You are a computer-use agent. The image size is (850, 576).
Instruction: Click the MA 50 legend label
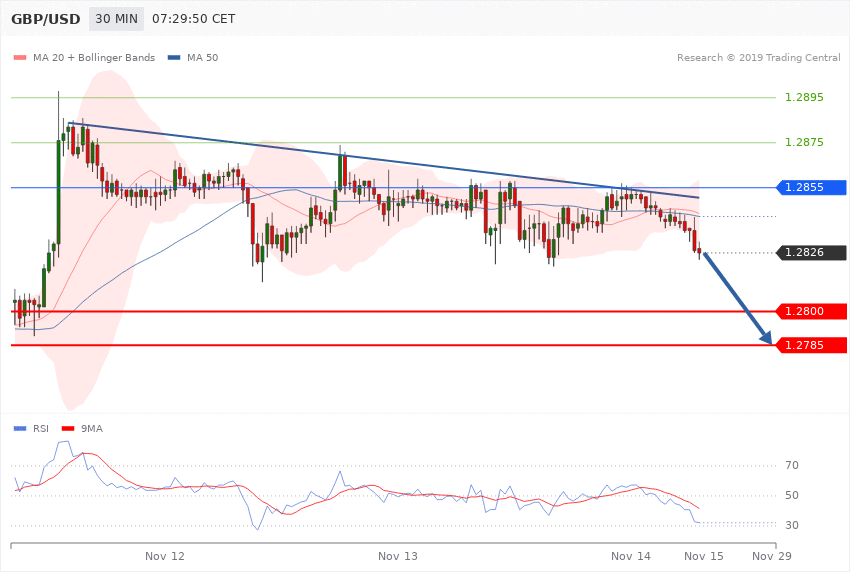point(203,57)
